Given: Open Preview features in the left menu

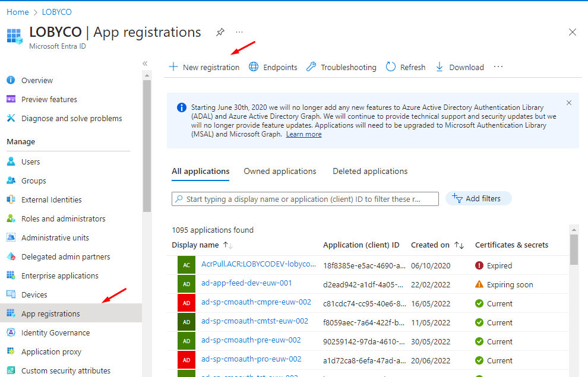Looking at the screenshot, I should coord(49,99).
